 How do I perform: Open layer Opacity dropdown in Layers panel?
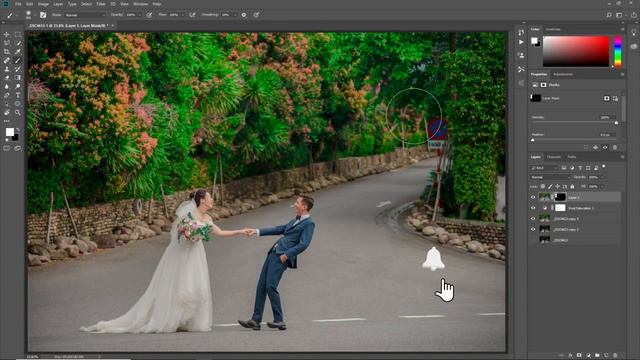coord(603,177)
